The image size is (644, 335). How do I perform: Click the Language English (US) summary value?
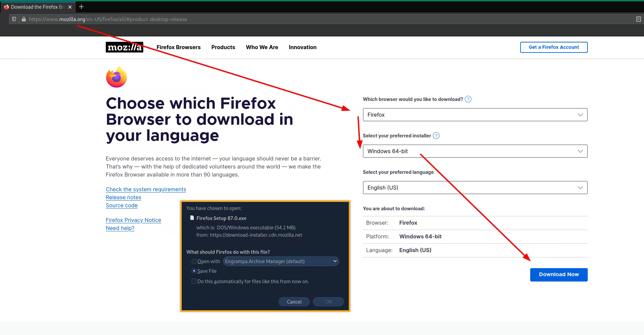click(415, 250)
